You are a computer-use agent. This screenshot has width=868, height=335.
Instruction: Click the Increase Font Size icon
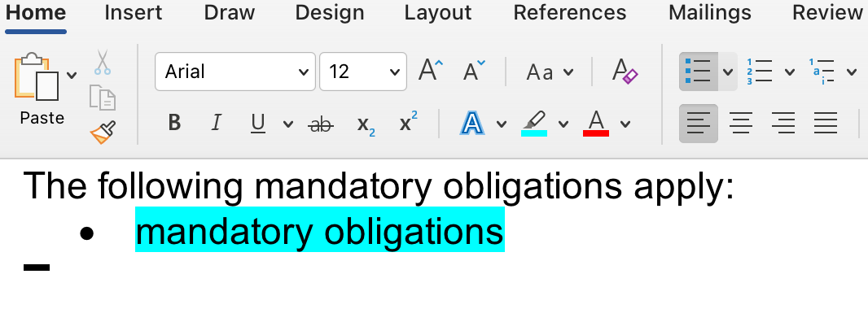(431, 71)
